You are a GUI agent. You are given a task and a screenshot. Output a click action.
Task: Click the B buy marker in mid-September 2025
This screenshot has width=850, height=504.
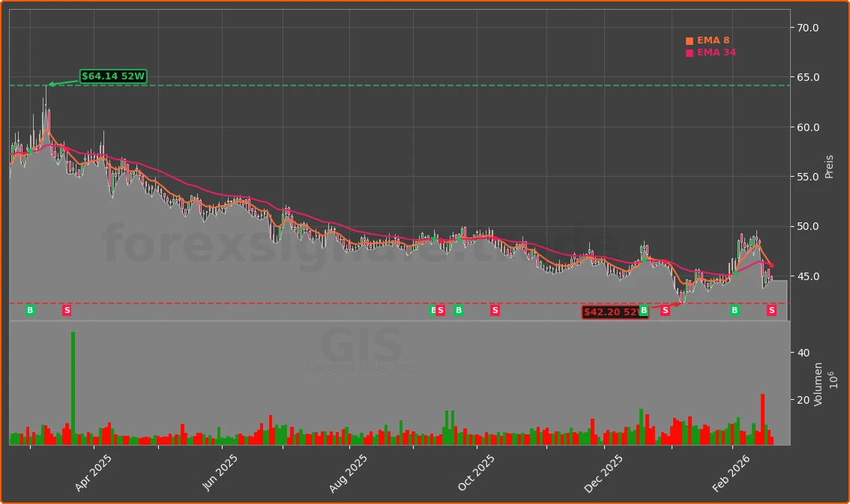[x=458, y=310]
